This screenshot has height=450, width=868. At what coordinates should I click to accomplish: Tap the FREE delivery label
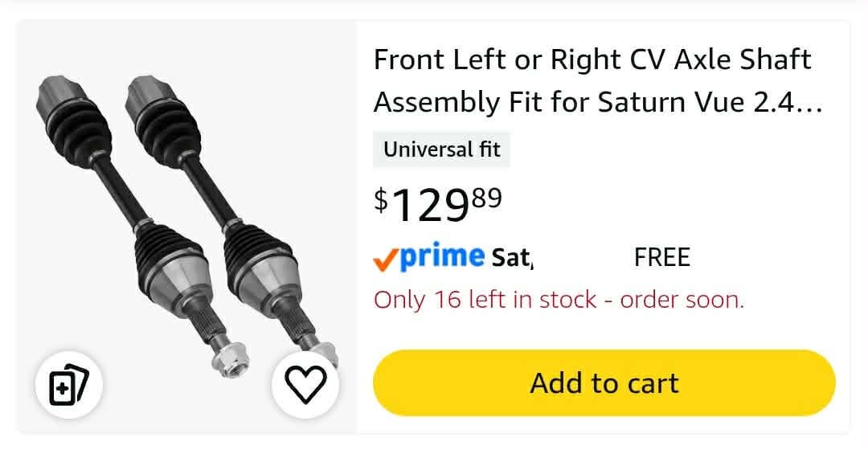click(x=662, y=257)
